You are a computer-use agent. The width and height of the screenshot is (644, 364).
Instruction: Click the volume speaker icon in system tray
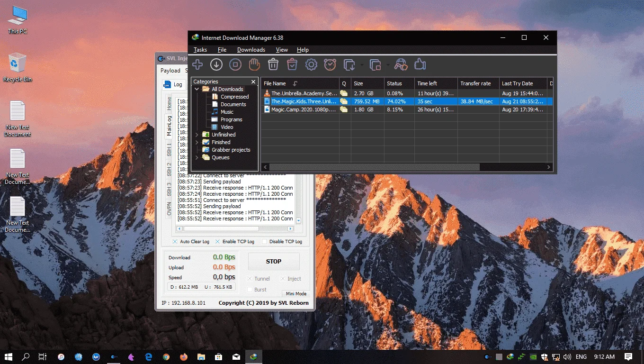tap(566, 356)
